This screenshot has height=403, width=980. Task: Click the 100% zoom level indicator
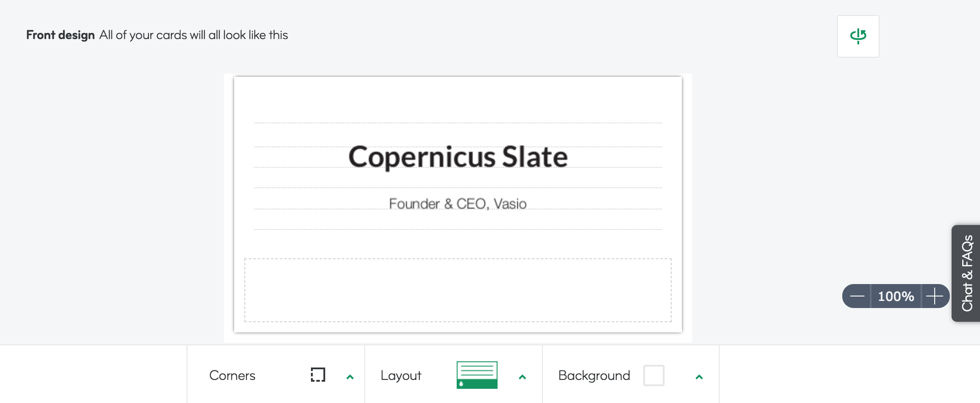tap(896, 296)
